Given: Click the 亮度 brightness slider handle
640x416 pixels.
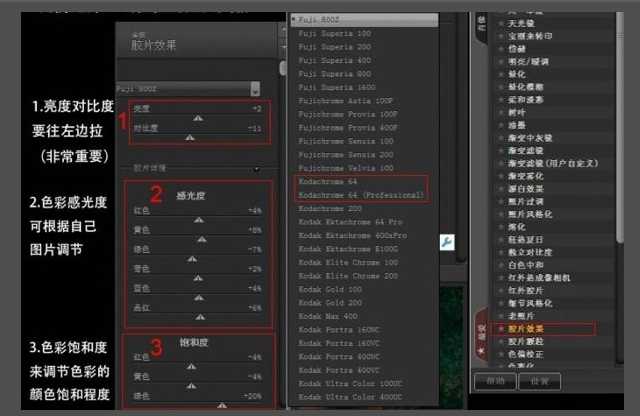Looking at the screenshot, I should pos(197,118).
